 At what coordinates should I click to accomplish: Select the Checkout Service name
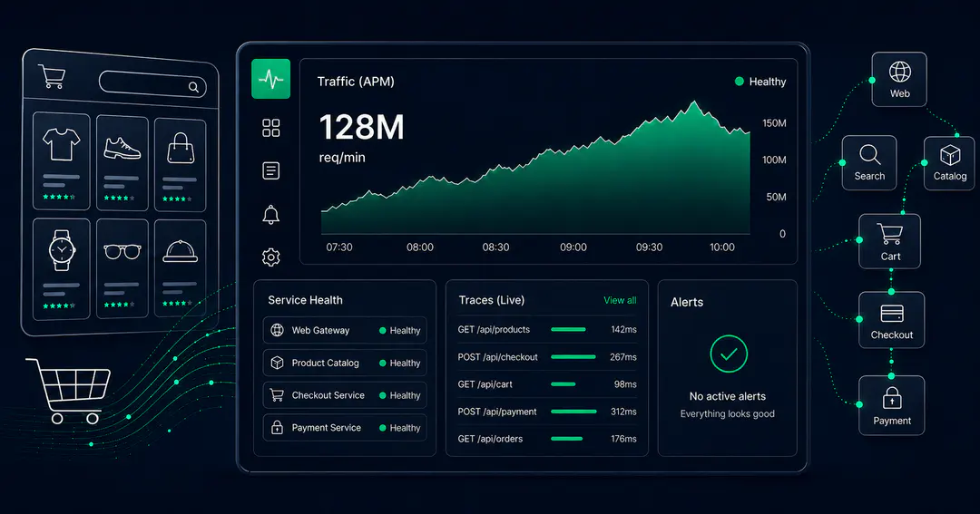pos(328,395)
